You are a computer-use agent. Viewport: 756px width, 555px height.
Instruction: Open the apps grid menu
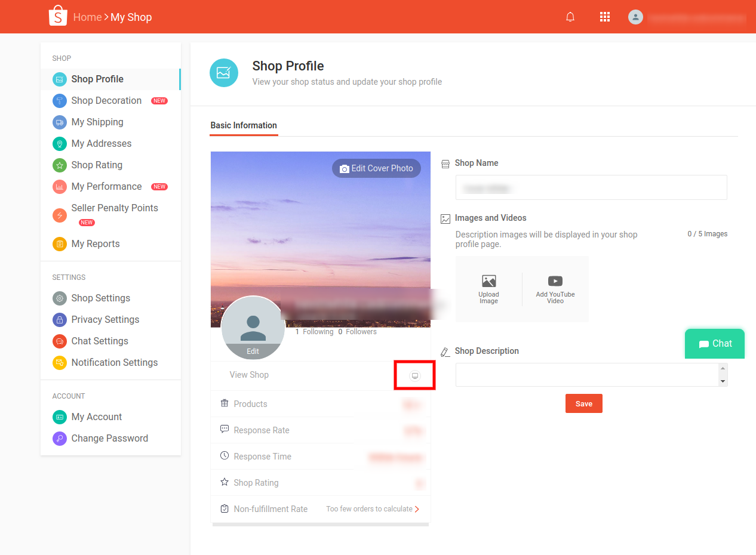604,17
